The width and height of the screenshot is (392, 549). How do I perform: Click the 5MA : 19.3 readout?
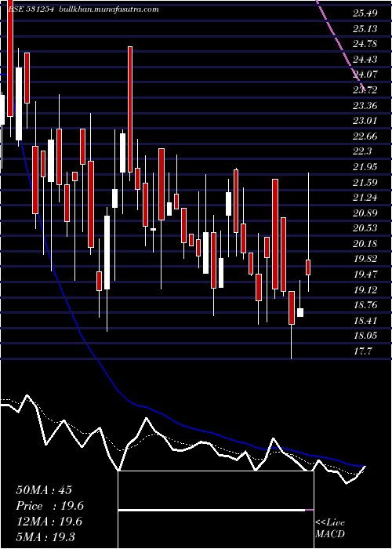point(45,537)
